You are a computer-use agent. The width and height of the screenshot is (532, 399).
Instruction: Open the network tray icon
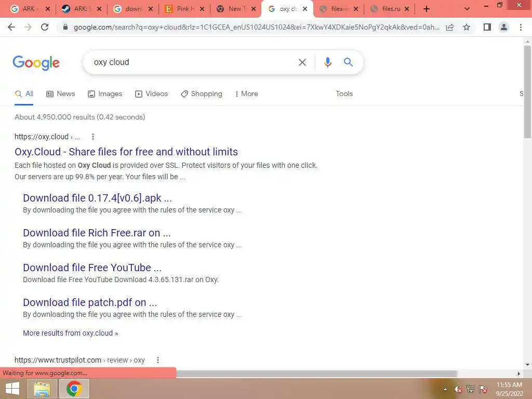point(471,389)
